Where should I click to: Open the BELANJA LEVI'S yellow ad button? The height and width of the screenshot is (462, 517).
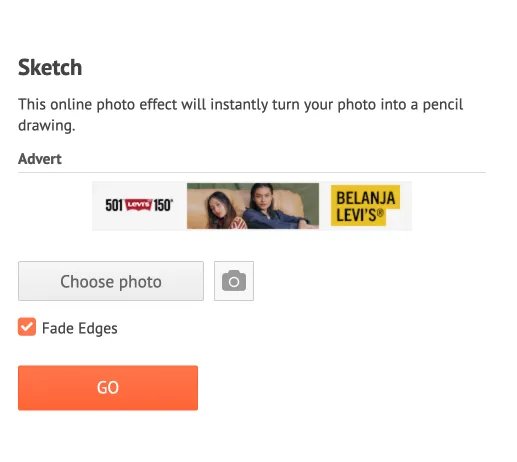coord(365,206)
